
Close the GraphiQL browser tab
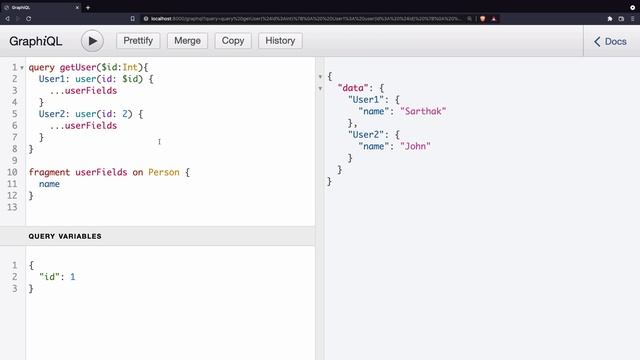pos(77,7)
